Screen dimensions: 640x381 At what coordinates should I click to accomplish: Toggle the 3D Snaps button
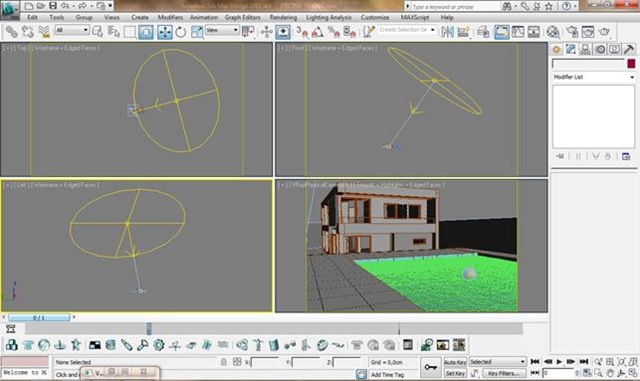click(x=302, y=32)
